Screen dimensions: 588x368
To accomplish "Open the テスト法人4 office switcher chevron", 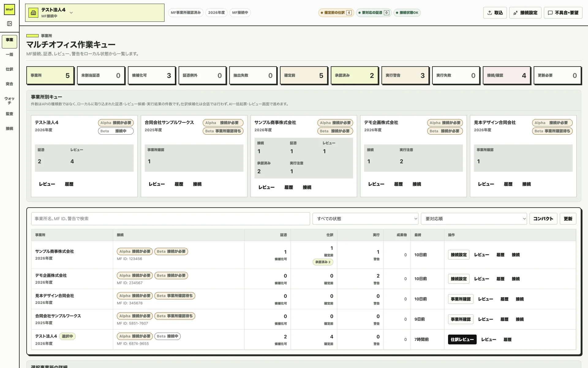I will click(x=71, y=13).
